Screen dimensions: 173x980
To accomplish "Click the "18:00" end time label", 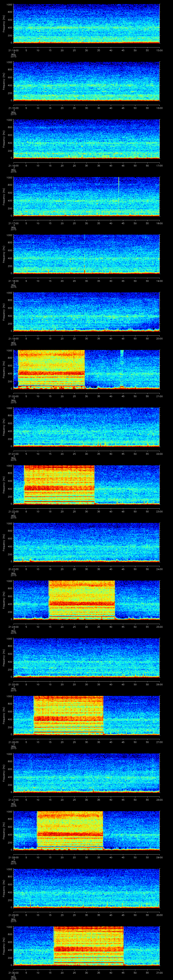I will pos(160,223).
